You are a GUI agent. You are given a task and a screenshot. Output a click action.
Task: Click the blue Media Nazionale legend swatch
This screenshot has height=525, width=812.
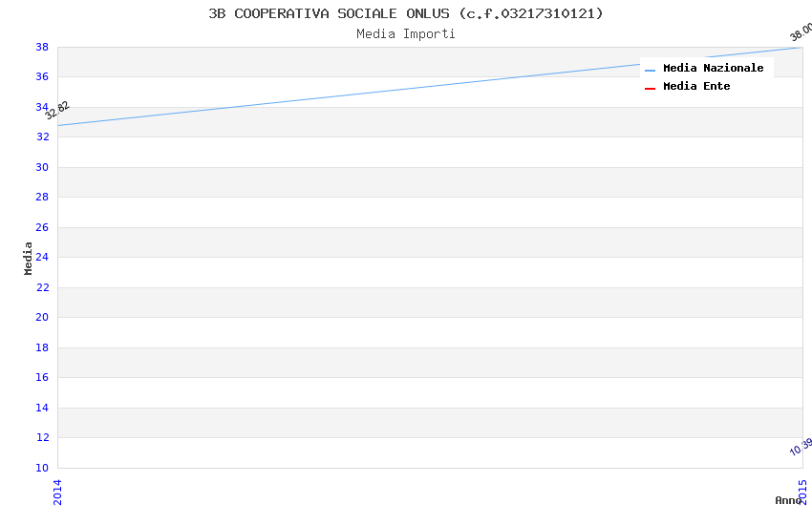[x=651, y=70]
